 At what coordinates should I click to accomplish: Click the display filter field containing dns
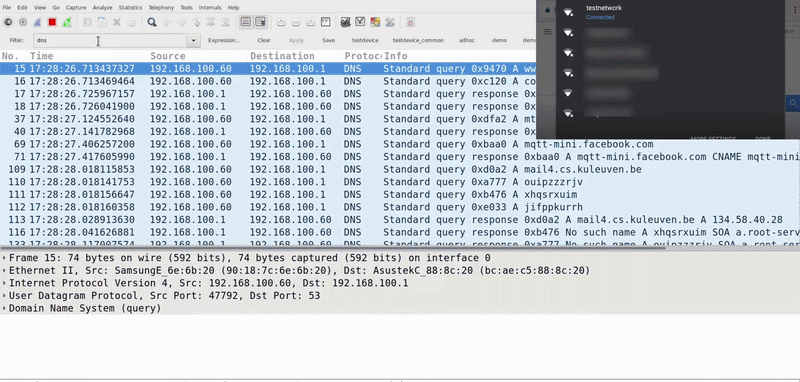tap(111, 40)
